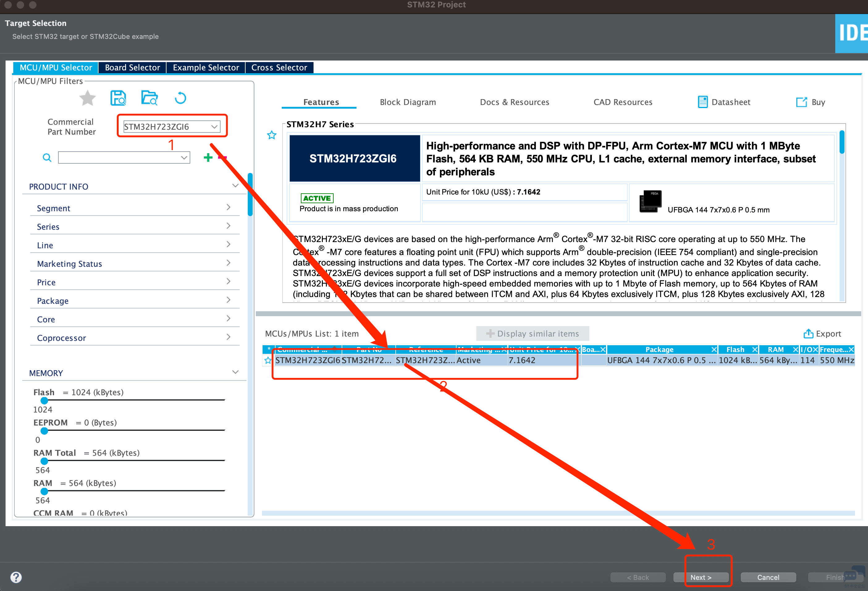
Task: Click the search text input field
Action: [x=119, y=157]
